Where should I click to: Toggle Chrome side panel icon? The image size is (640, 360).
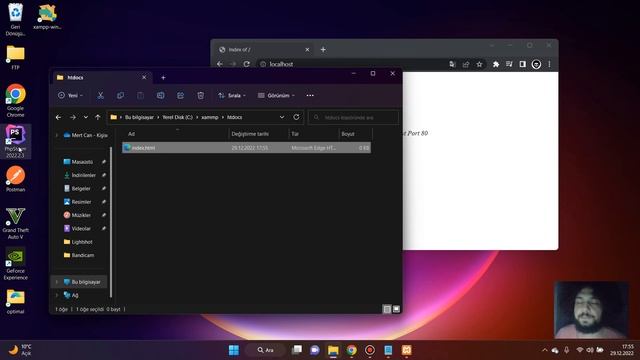coord(522,64)
